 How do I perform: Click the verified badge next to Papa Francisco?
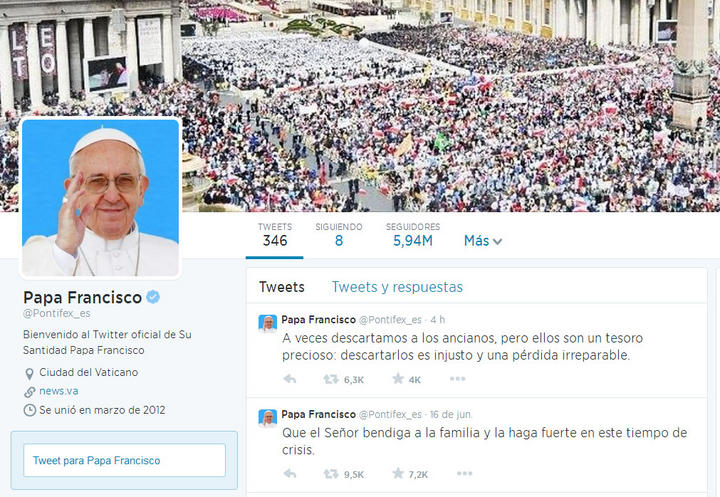tap(153, 297)
